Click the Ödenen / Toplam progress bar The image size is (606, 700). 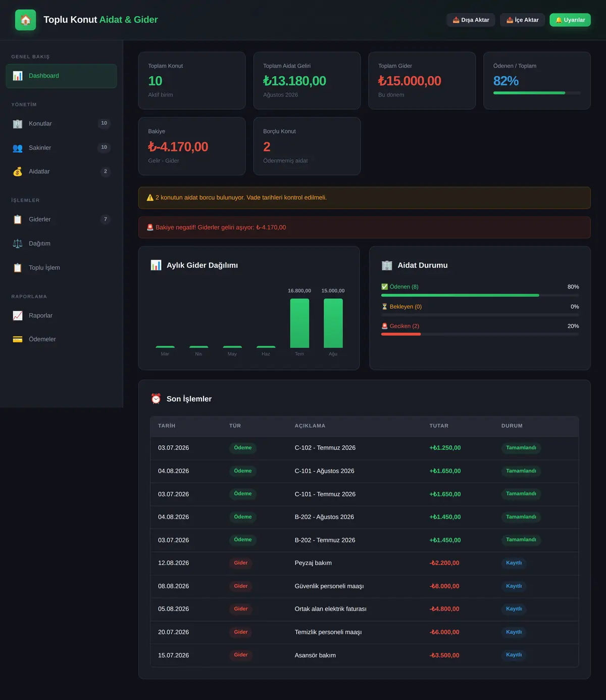537,93
